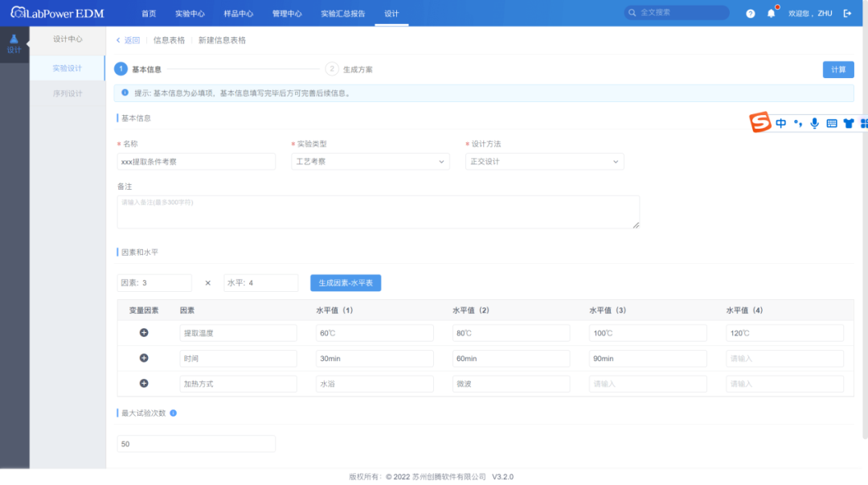The width and height of the screenshot is (868, 485).
Task: Click the LabPower EDM logo
Action: (58, 13)
